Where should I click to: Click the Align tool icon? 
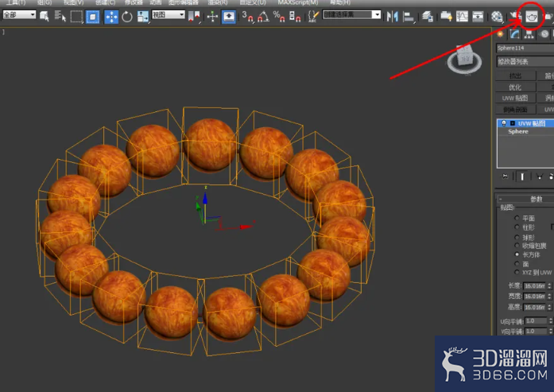[409, 16]
